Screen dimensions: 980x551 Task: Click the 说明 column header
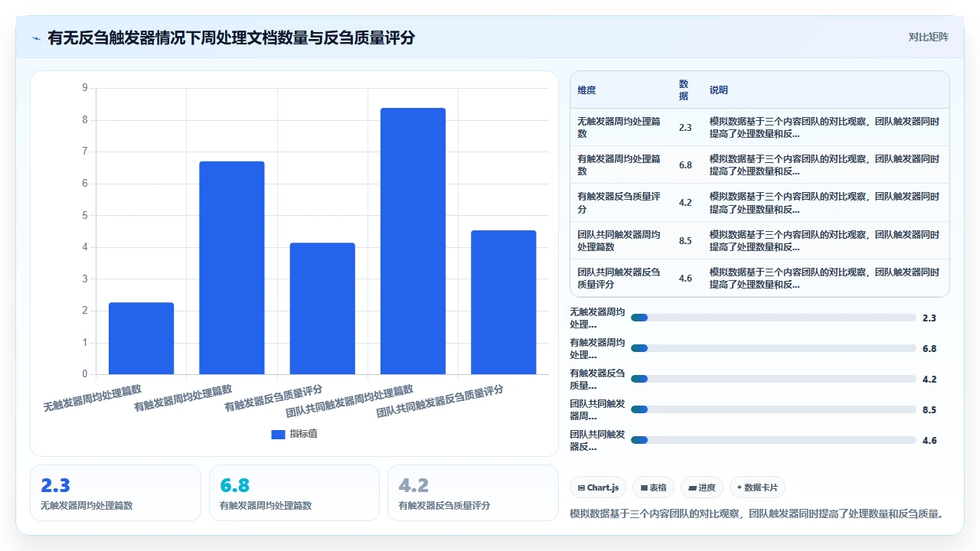point(719,90)
